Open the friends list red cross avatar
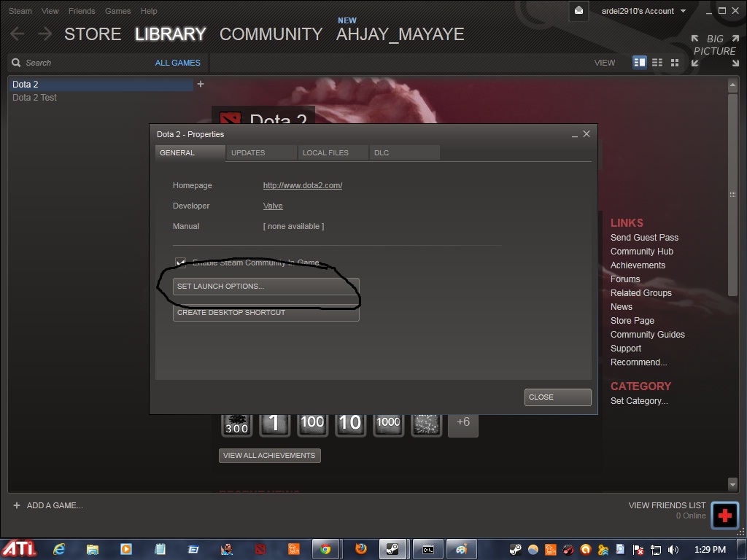Viewport: 747px width, 560px height. point(724,515)
